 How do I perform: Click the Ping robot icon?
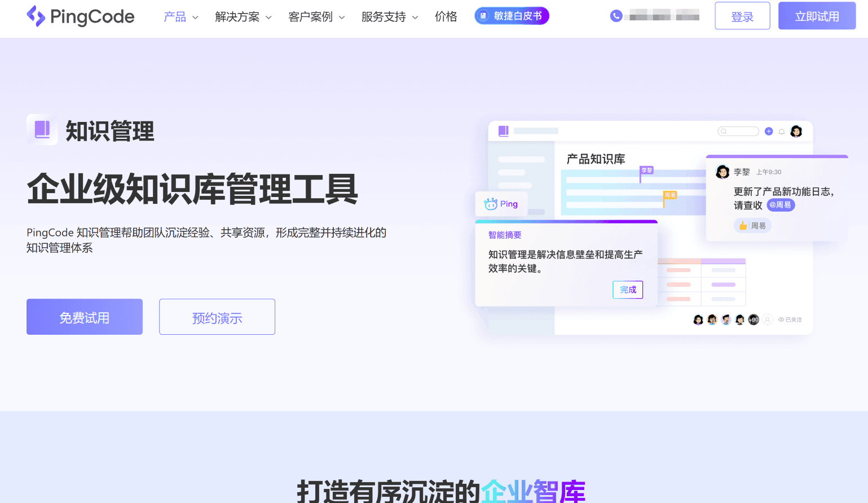click(491, 204)
